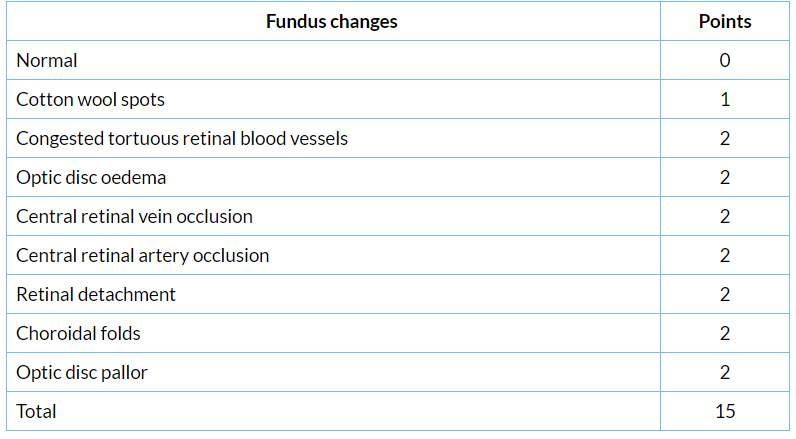
Task: Click the "Total" row label
Action: pyautogui.click(x=36, y=411)
